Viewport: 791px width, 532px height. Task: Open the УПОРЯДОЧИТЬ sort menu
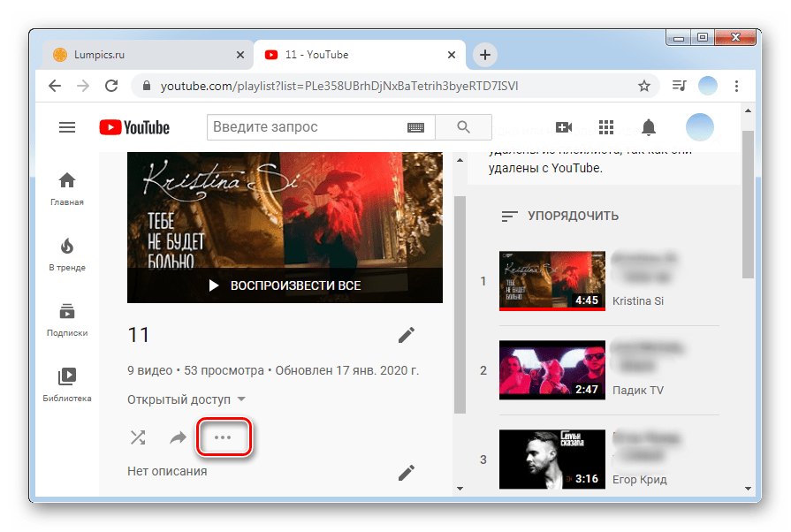tap(559, 216)
